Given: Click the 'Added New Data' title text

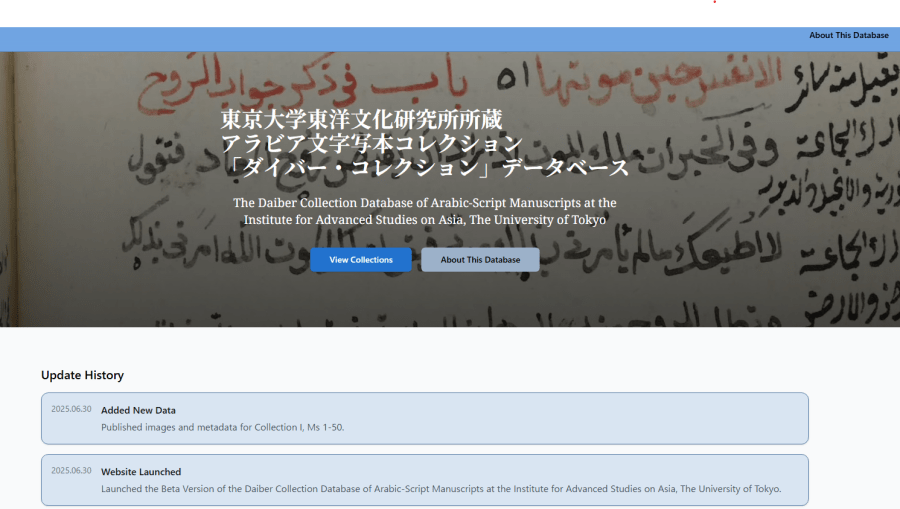Looking at the screenshot, I should click(x=138, y=410).
